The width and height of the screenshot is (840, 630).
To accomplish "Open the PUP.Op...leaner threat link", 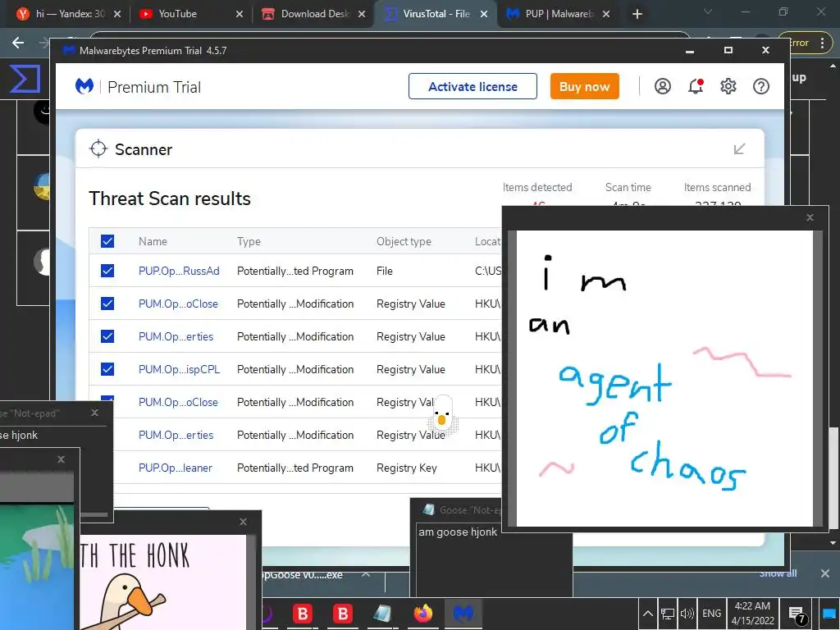I will click(x=176, y=468).
